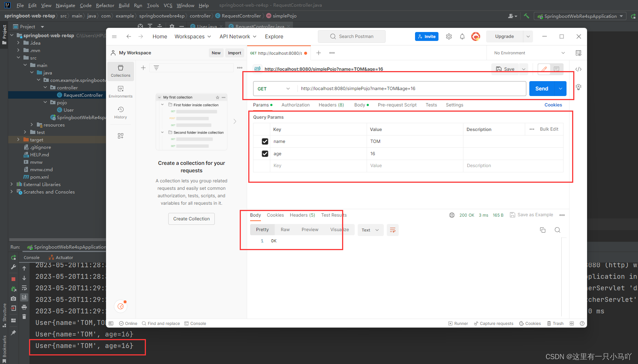Viewport: 638px width, 364px height.
Task: Expand the API Network menu
Action: 238,36
